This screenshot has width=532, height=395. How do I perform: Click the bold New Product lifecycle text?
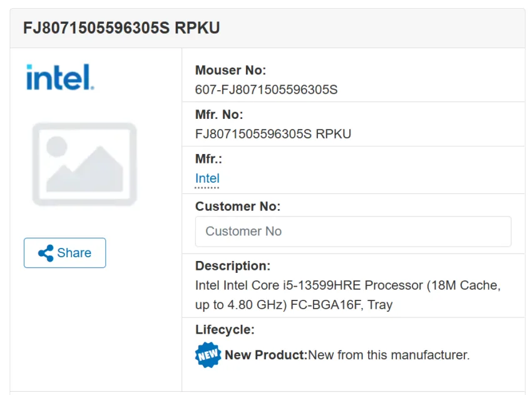(266, 355)
